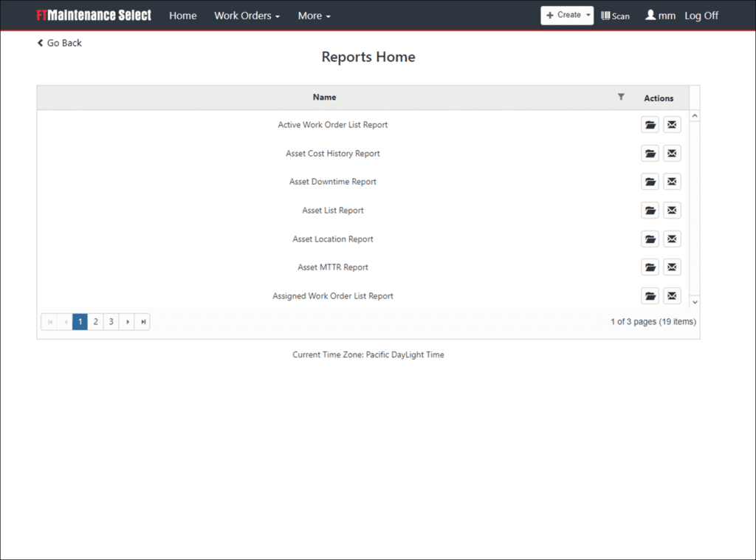756x560 pixels.
Task: Open the Assigned Work Order List Report
Action: (x=650, y=296)
